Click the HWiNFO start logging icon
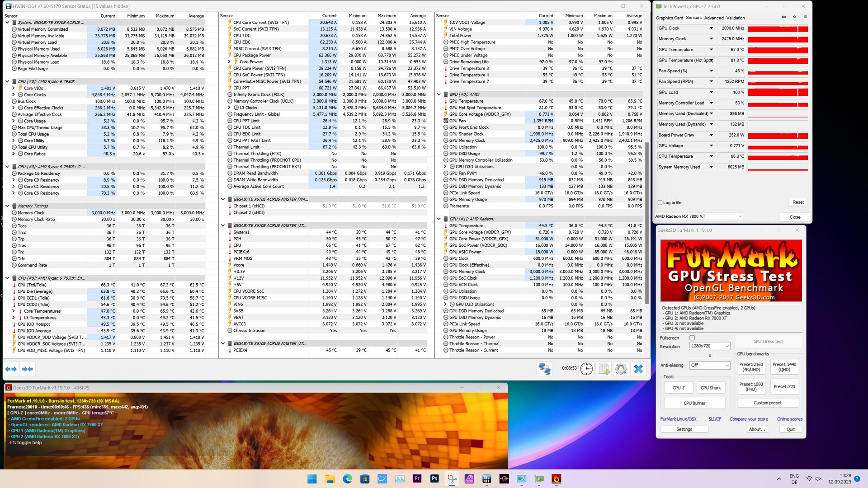The image size is (868, 488). (x=604, y=369)
